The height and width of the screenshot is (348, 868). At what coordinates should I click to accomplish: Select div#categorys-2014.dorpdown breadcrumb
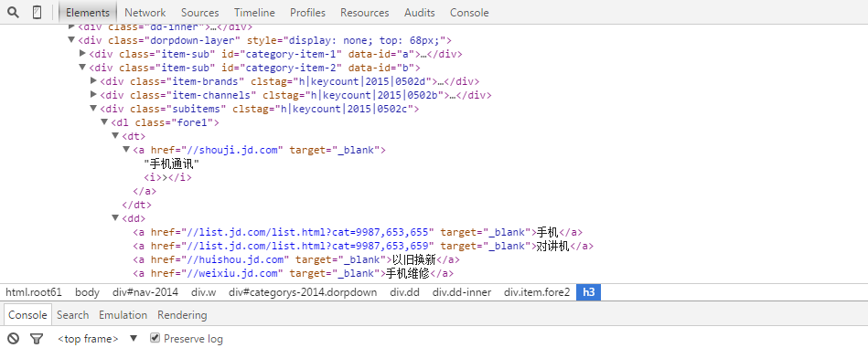303,292
